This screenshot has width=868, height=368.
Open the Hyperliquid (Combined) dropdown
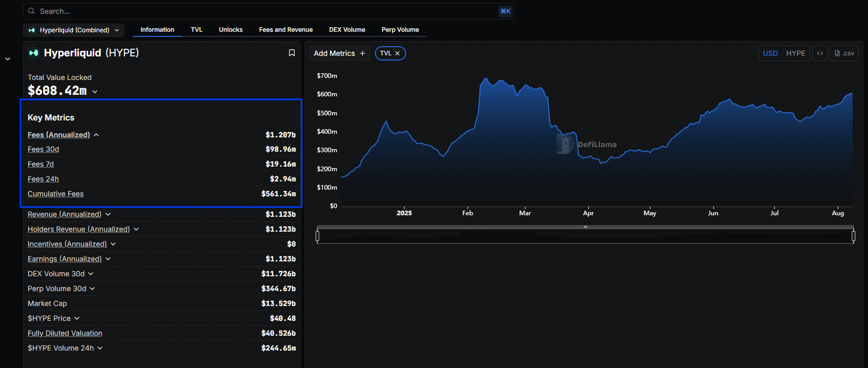pos(74,30)
